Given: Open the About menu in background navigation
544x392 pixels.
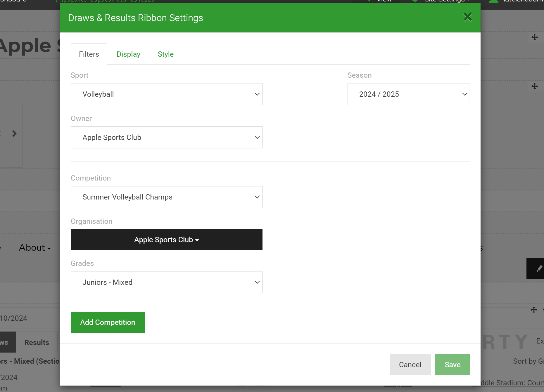Looking at the screenshot, I should click(x=35, y=248).
